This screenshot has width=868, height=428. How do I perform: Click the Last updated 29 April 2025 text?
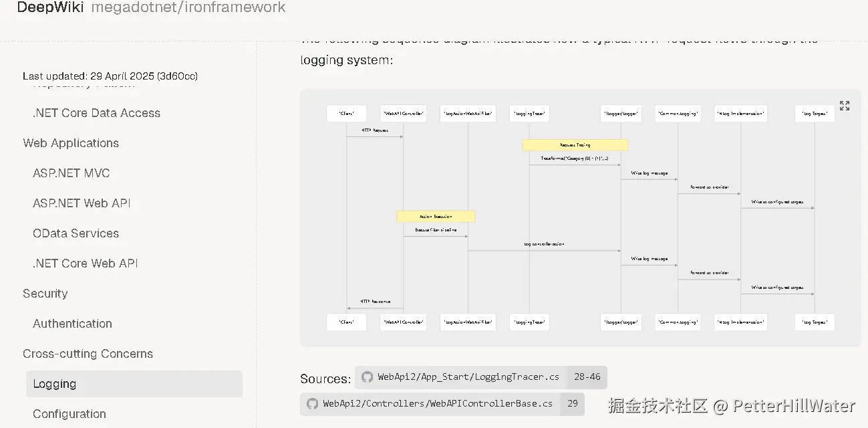(110, 76)
